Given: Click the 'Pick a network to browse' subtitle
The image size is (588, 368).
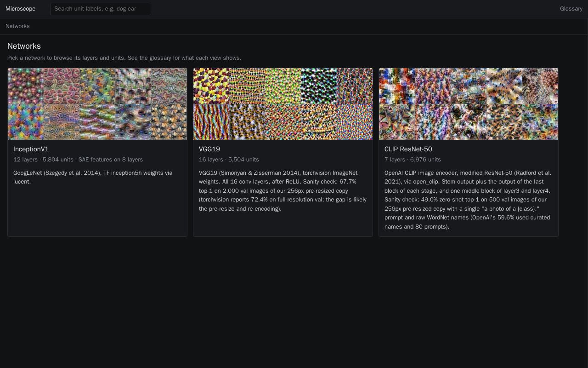Looking at the screenshot, I should point(124,58).
